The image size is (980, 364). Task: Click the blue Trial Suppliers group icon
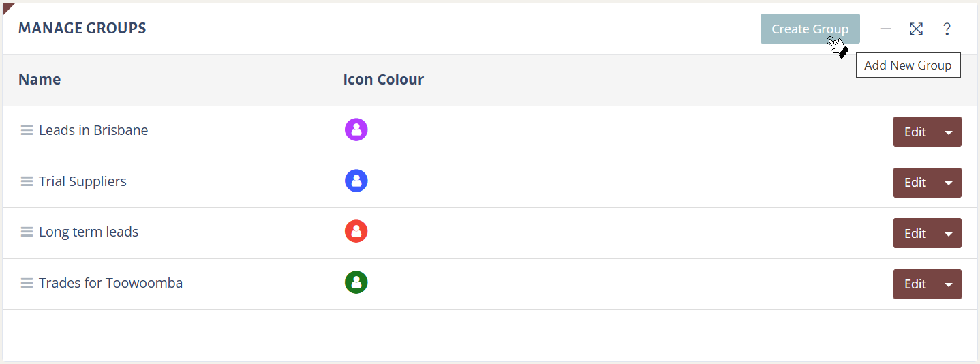(356, 181)
